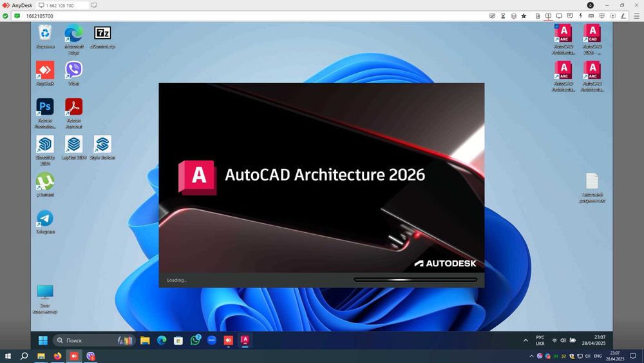The height and width of the screenshot is (363, 644).
Task: Click the AnyDesk download profile icon in title bar
Action: 590,5
